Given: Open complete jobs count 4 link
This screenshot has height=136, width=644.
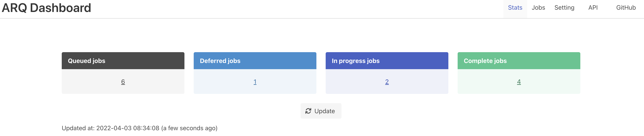Looking at the screenshot, I should click(x=519, y=82).
